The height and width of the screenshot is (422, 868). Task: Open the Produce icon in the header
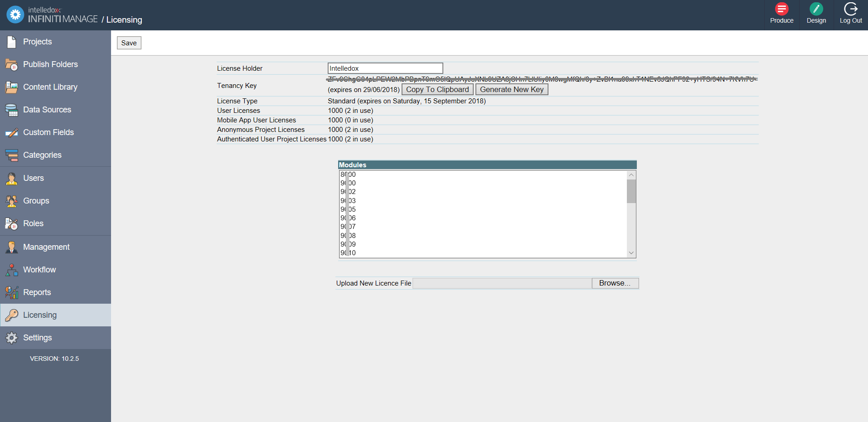pyautogui.click(x=781, y=9)
